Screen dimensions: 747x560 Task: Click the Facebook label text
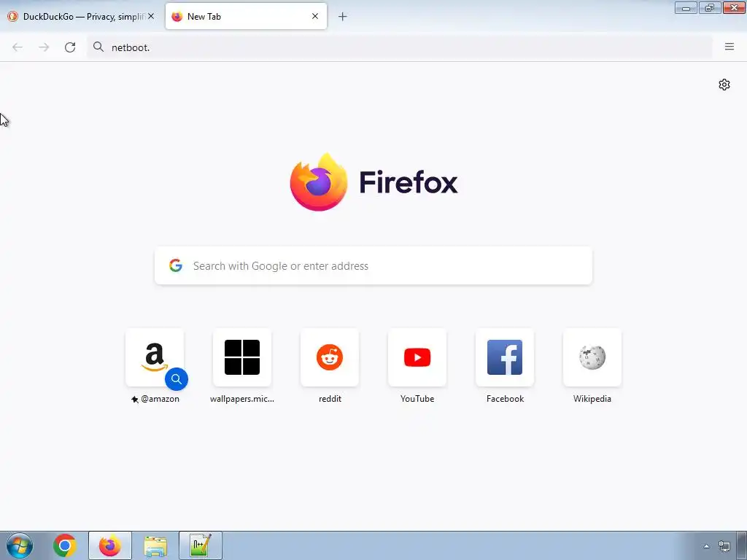[x=505, y=399]
